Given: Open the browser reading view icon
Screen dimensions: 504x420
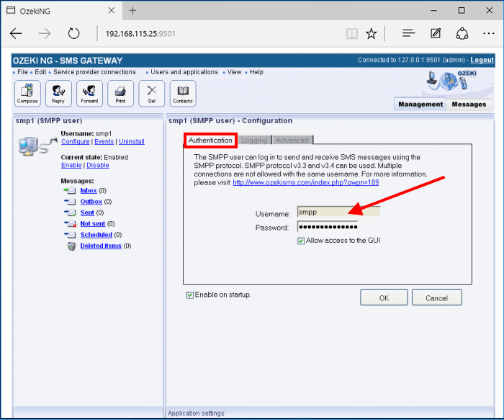Looking at the screenshot, I should (x=351, y=33).
